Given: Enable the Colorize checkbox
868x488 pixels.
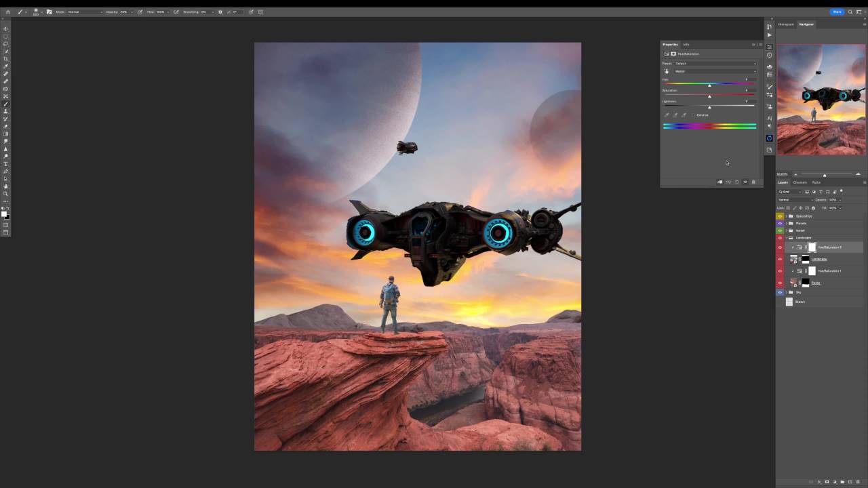Looking at the screenshot, I should [x=694, y=115].
